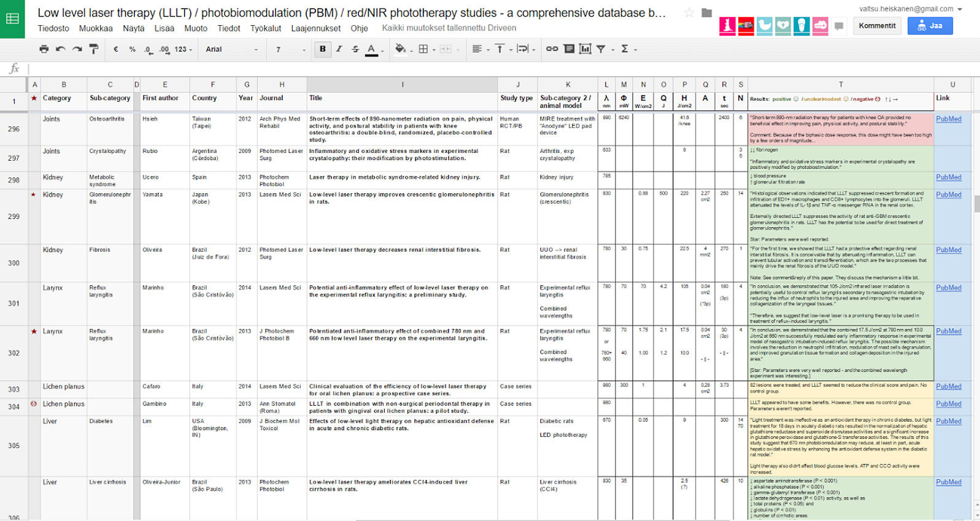980x521 pixels.
Task: Toggle italic text formatting
Action: coord(339,49)
